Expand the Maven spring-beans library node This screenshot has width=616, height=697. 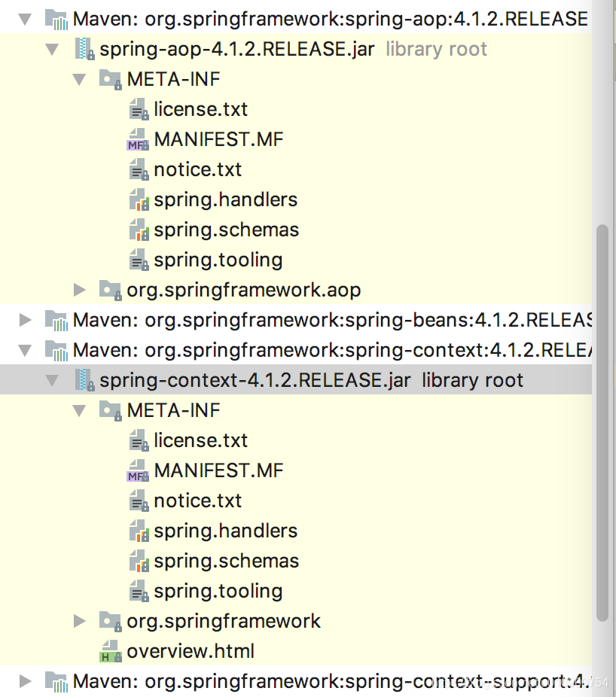[26, 320]
